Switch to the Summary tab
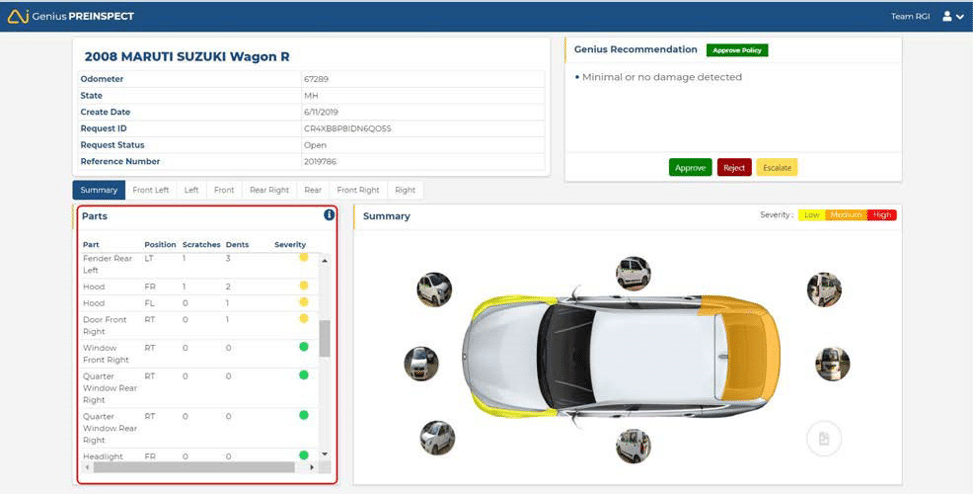 tap(99, 190)
